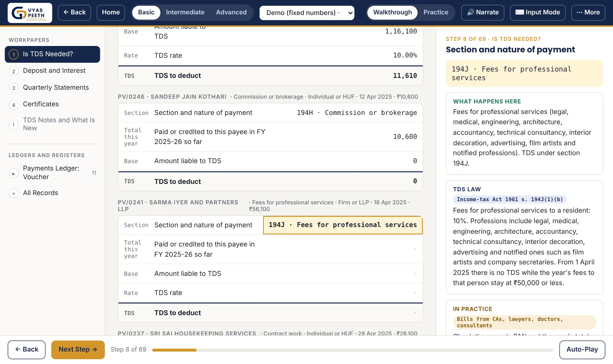Select the number 4 circle beside Certificates
This screenshot has width=613, height=364.
(13, 105)
